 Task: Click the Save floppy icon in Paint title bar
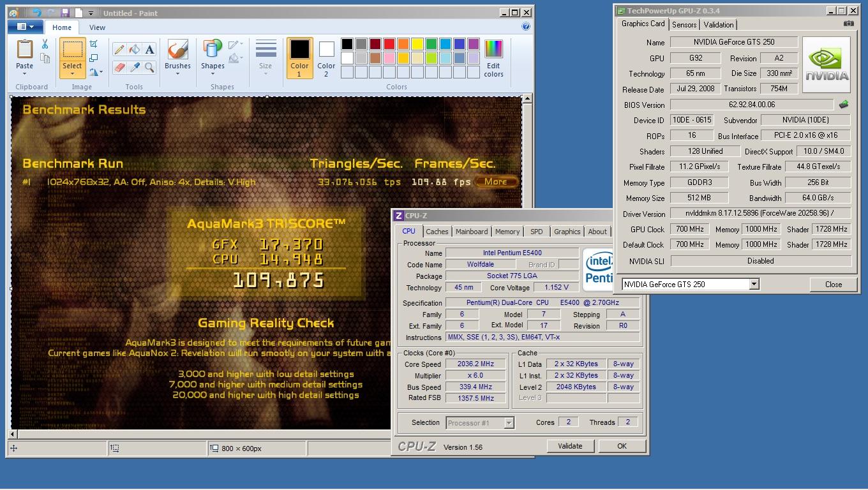[65, 13]
